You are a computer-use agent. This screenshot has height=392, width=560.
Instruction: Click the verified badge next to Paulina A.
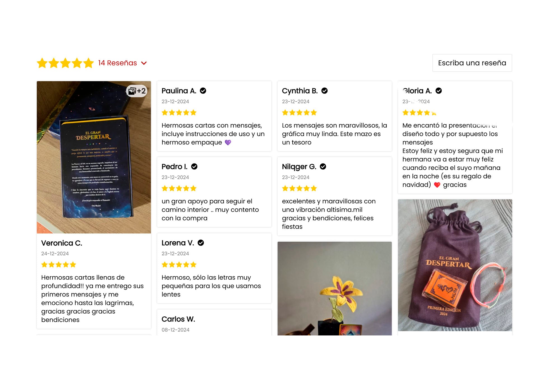(203, 91)
